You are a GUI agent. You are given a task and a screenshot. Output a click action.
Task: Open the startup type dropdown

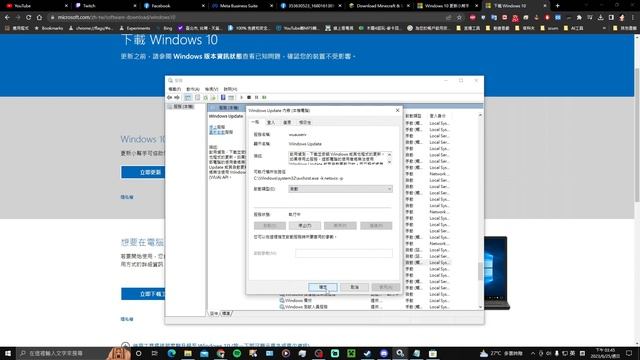click(x=340, y=189)
